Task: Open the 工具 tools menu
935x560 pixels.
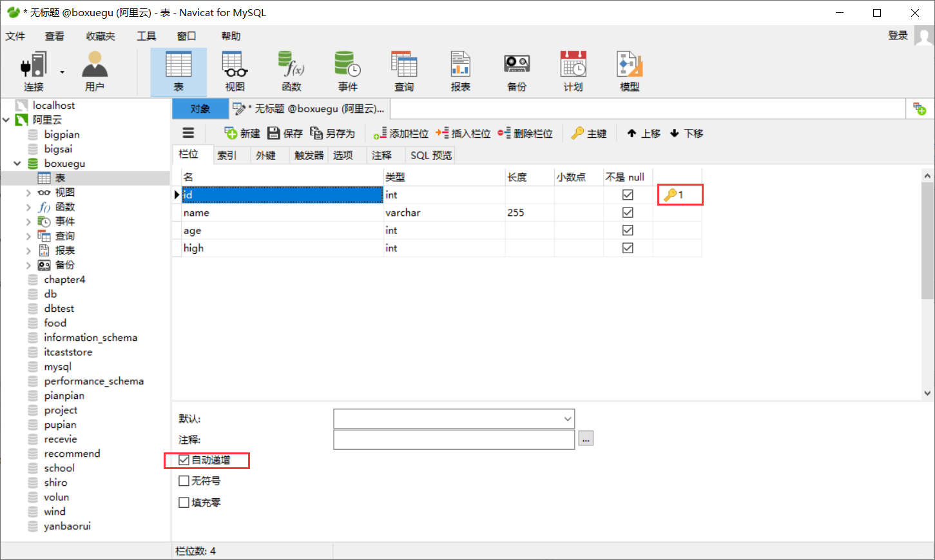Action: tap(146, 36)
